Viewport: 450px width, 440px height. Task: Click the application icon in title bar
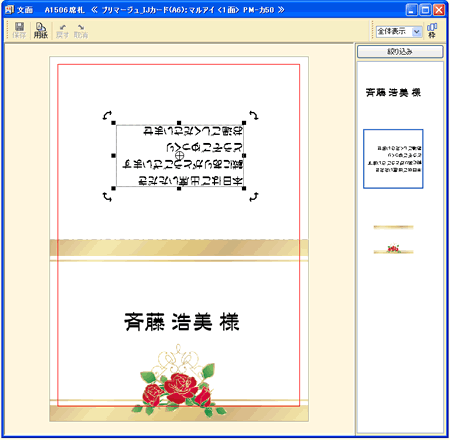pyautogui.click(x=9, y=10)
